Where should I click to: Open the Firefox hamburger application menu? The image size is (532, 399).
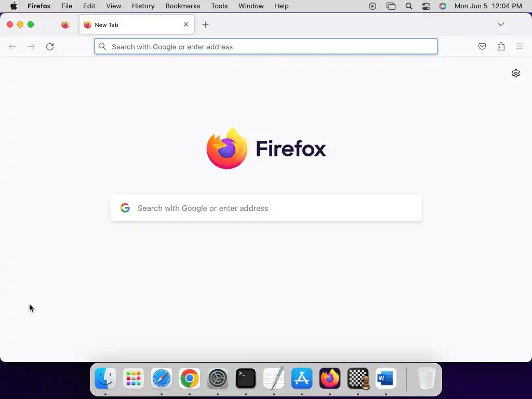[520, 46]
